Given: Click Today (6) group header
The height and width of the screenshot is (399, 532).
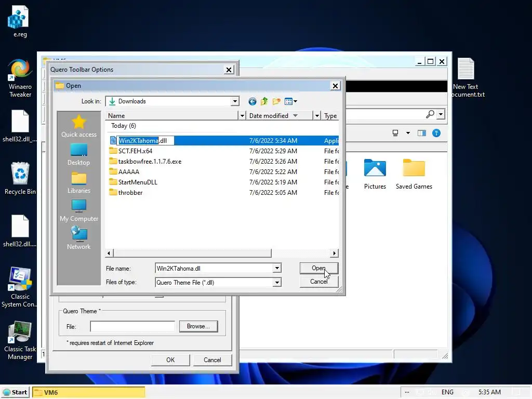Looking at the screenshot, I should 124,126.
